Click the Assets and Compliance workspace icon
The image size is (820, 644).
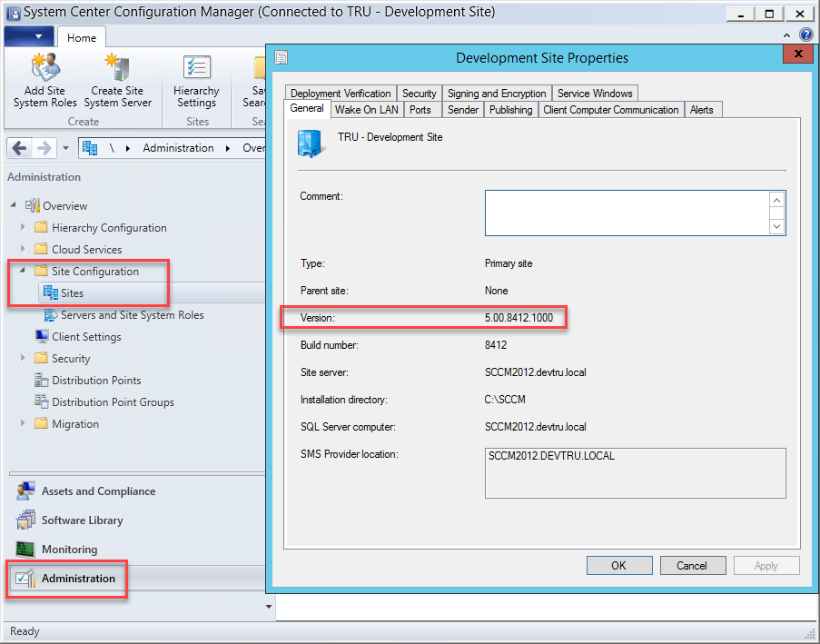[25, 491]
